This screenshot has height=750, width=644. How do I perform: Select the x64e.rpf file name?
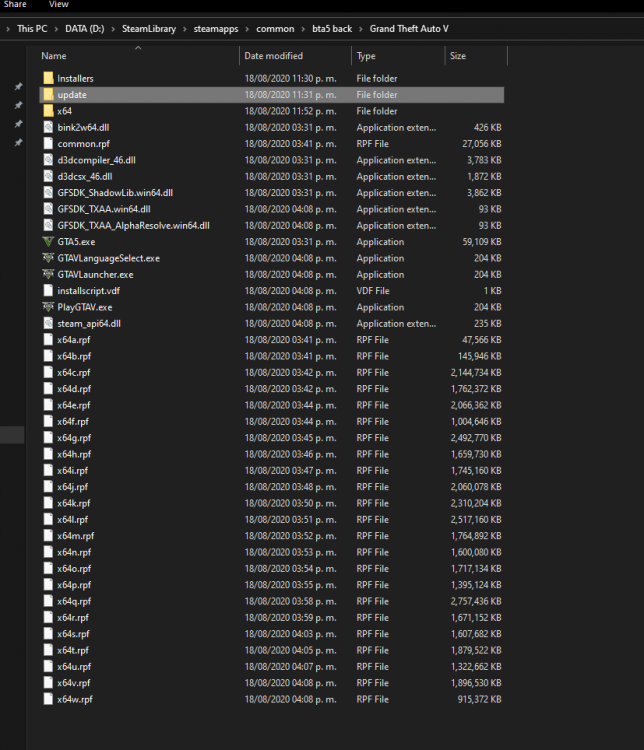tap(74, 405)
